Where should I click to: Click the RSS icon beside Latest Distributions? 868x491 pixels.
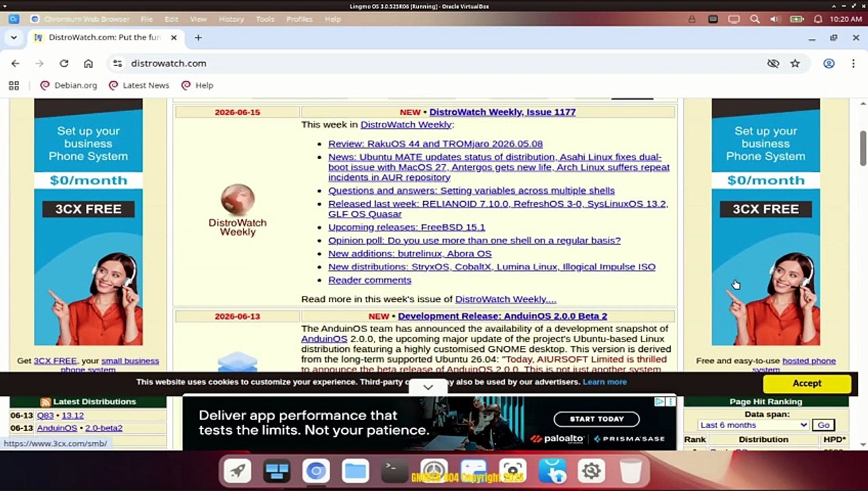click(46, 402)
